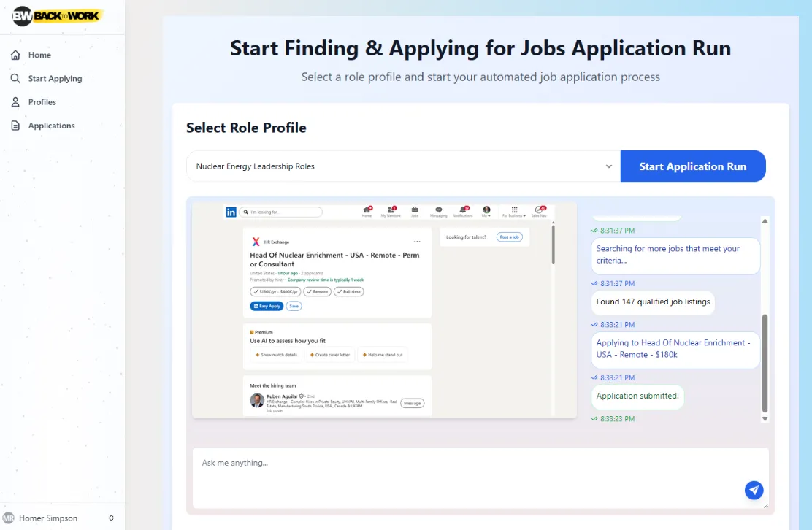This screenshot has width=812, height=530.
Task: Click the Easy Apply button
Action: [x=267, y=306]
